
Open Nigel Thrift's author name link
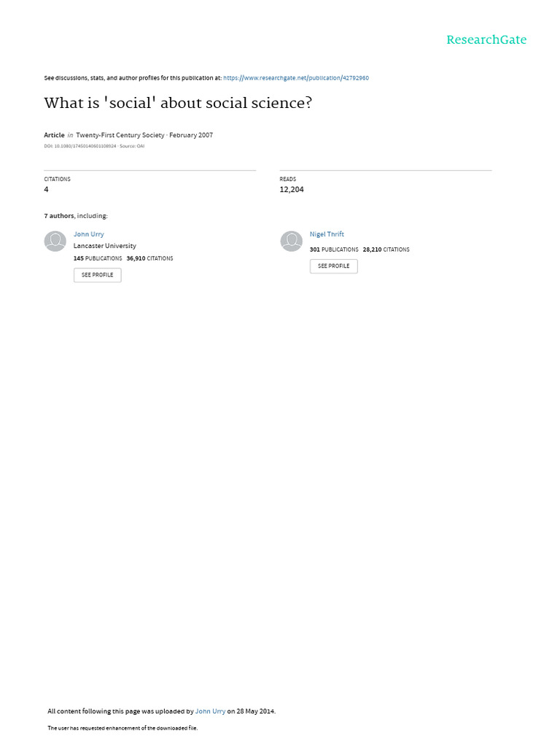pos(327,234)
